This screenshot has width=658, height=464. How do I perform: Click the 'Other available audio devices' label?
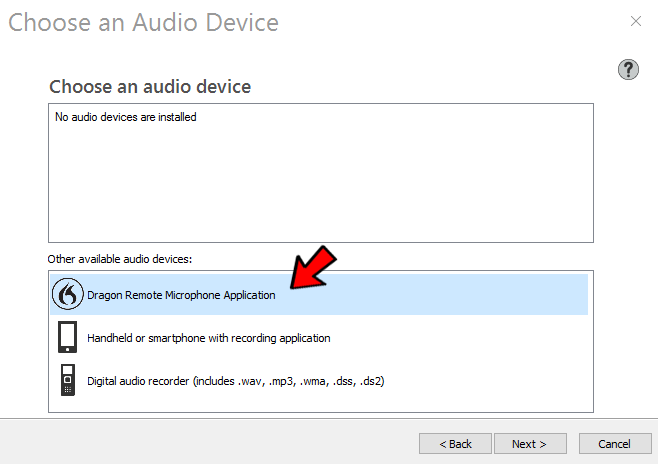tap(120, 259)
